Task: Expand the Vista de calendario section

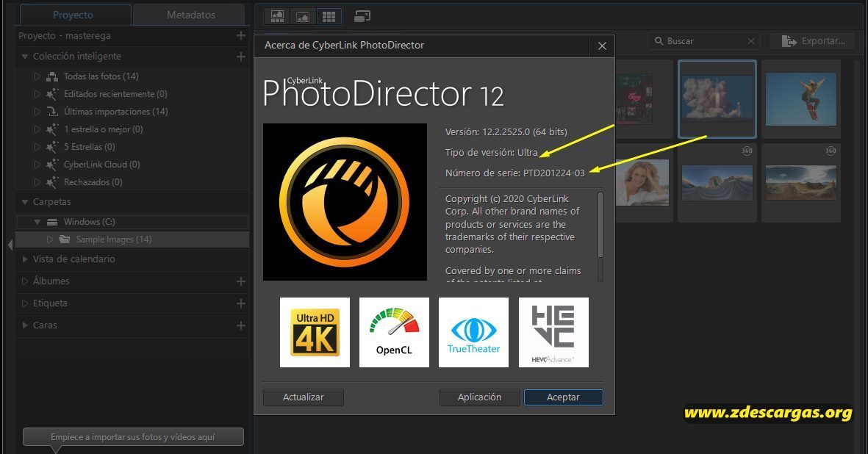Action: [25, 259]
